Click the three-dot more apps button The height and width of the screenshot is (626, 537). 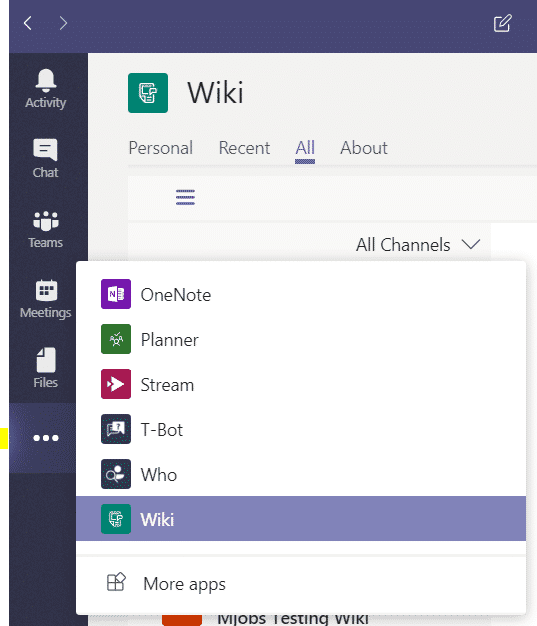click(x=46, y=438)
